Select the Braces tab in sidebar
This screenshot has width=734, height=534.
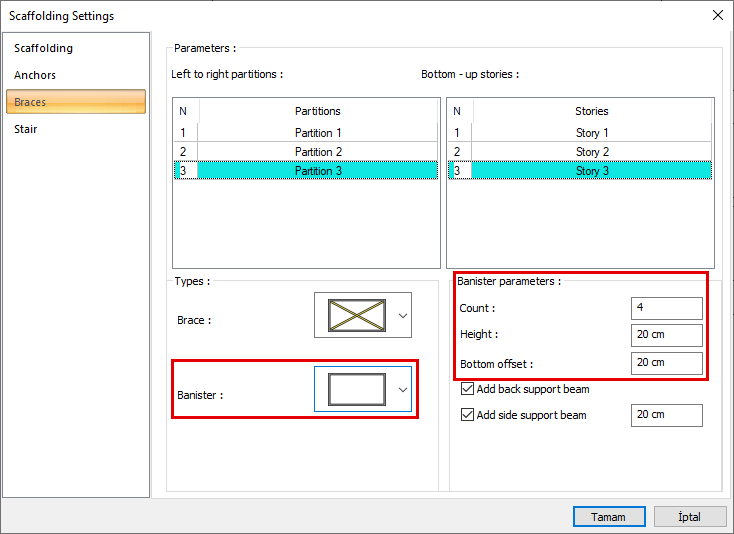pos(76,102)
